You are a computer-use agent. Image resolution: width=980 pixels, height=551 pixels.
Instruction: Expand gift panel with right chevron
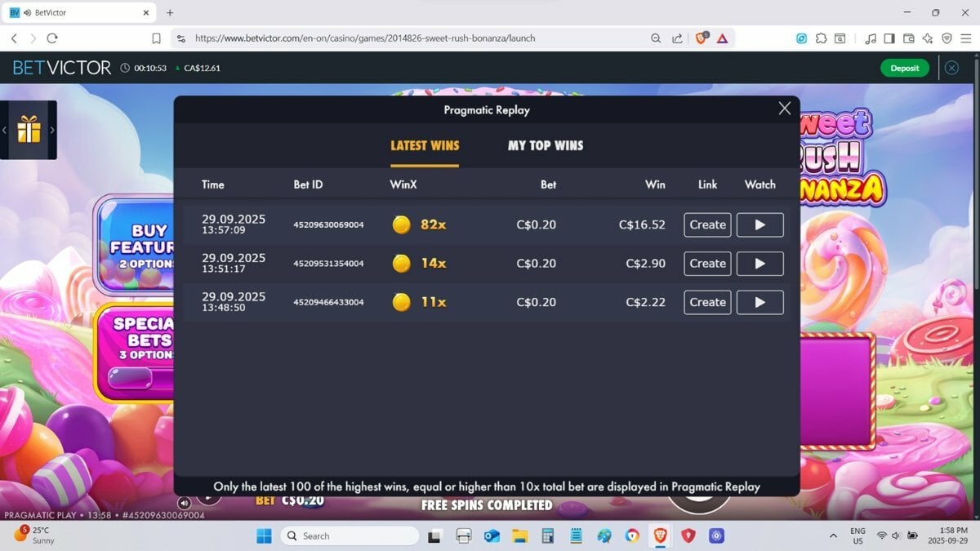click(x=52, y=130)
